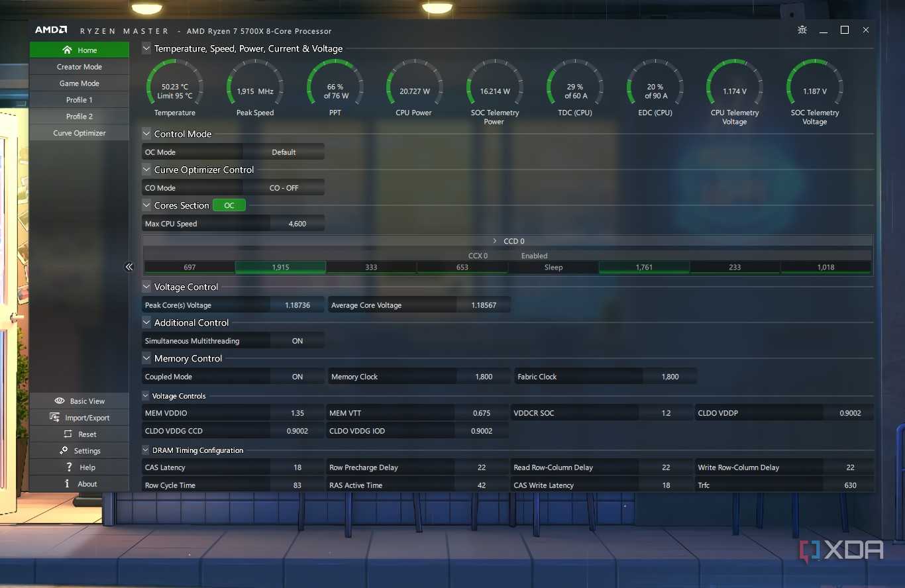The width and height of the screenshot is (905, 588).
Task: Disable Coupled Mode in Memory Control
Action: click(x=297, y=376)
